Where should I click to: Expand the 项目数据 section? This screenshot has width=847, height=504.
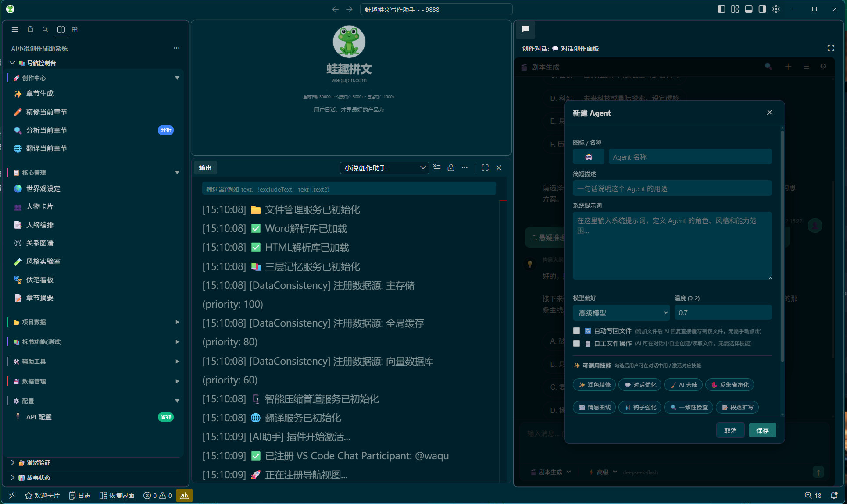[x=95, y=322]
